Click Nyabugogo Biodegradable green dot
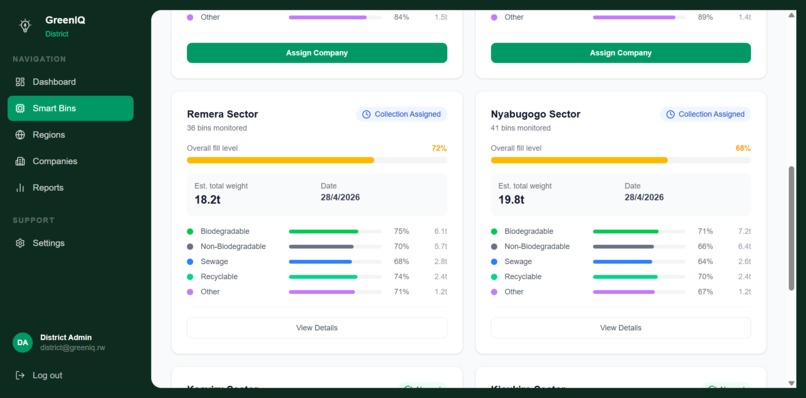Image resolution: width=806 pixels, height=398 pixels. click(x=494, y=231)
